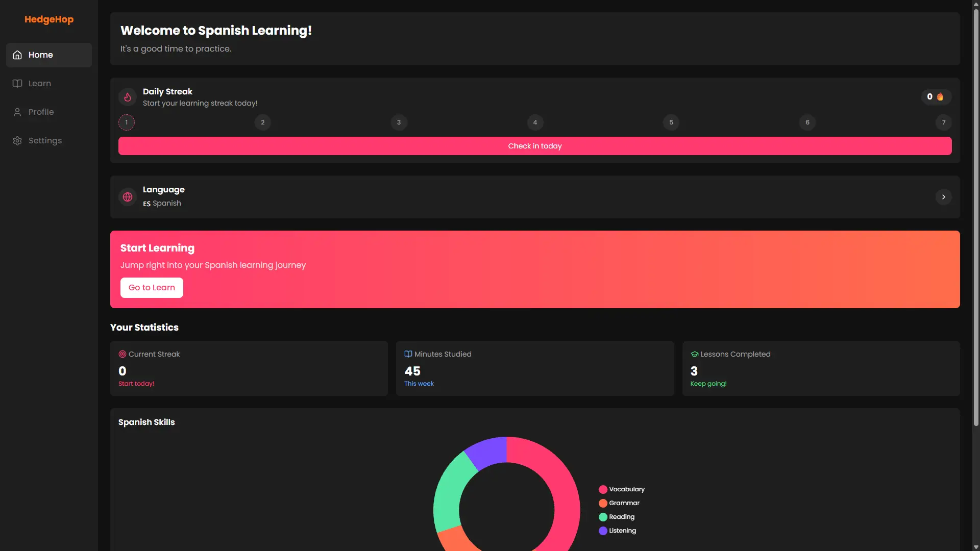Screen dimensions: 980x551
Task: Expand the Language chevron arrow
Action: 944,197
